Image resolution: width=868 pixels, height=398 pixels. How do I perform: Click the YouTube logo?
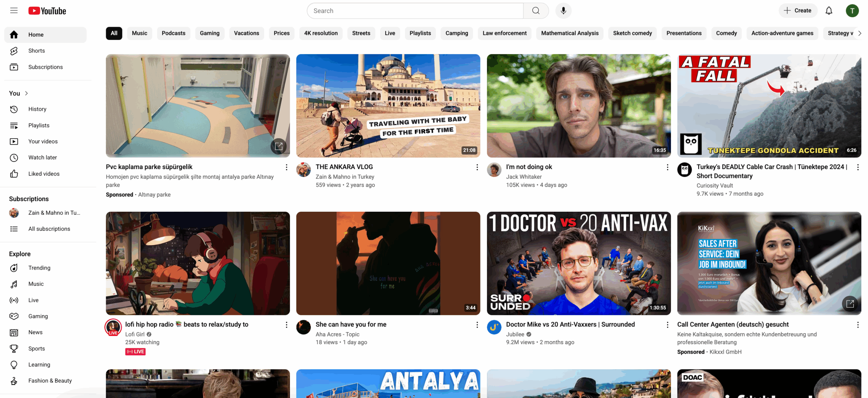click(47, 11)
